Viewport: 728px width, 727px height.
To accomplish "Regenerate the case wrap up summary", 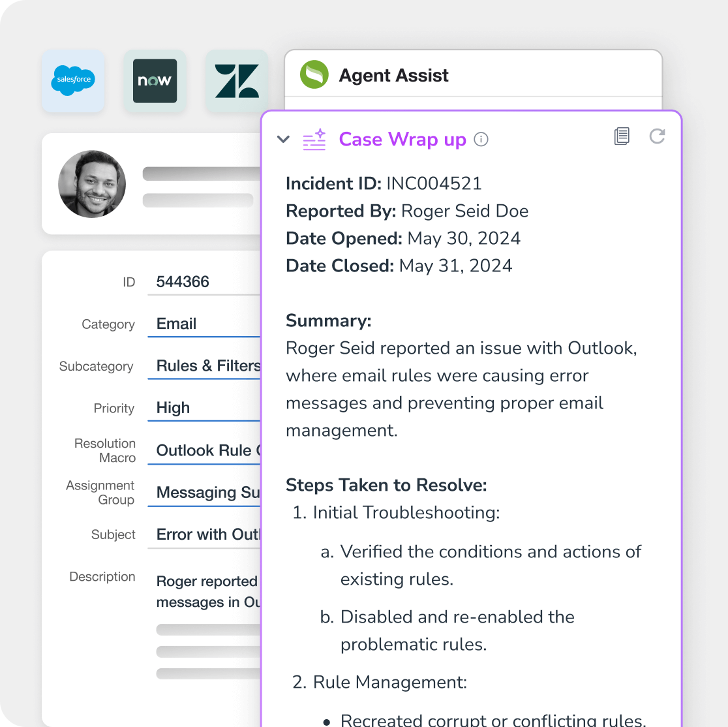I will click(x=657, y=136).
